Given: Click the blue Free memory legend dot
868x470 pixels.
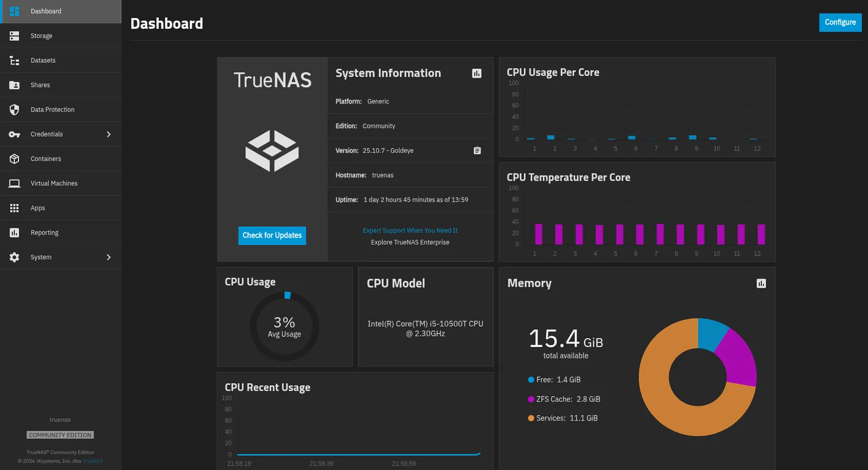Looking at the screenshot, I should click(531, 380).
